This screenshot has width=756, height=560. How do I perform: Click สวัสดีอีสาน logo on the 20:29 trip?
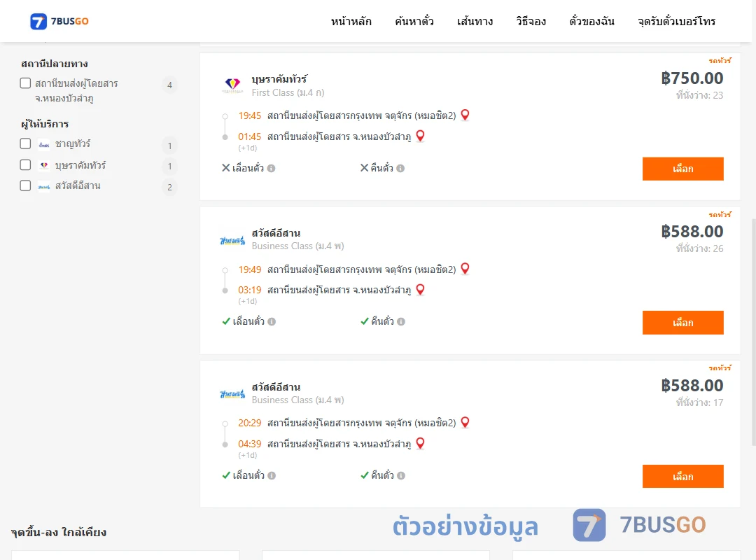point(232,394)
